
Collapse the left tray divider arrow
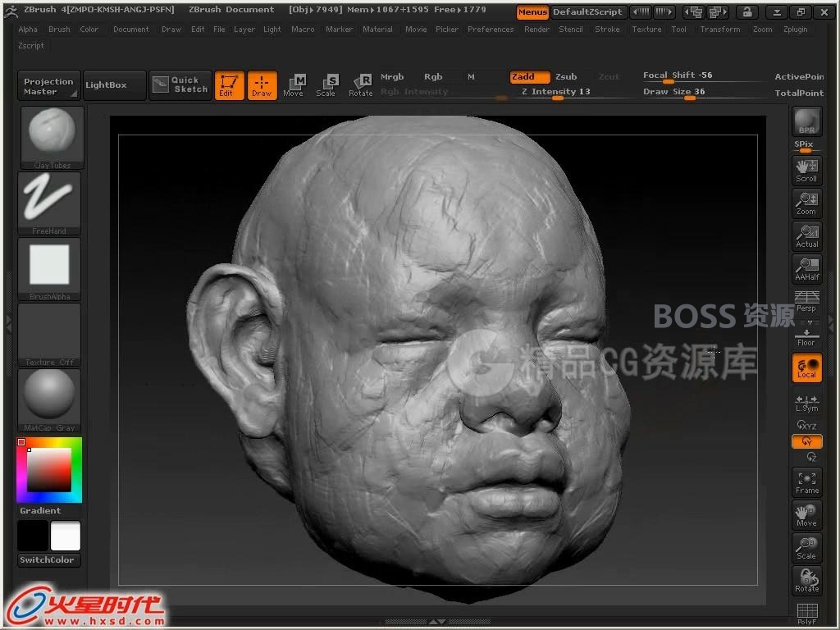[8, 323]
